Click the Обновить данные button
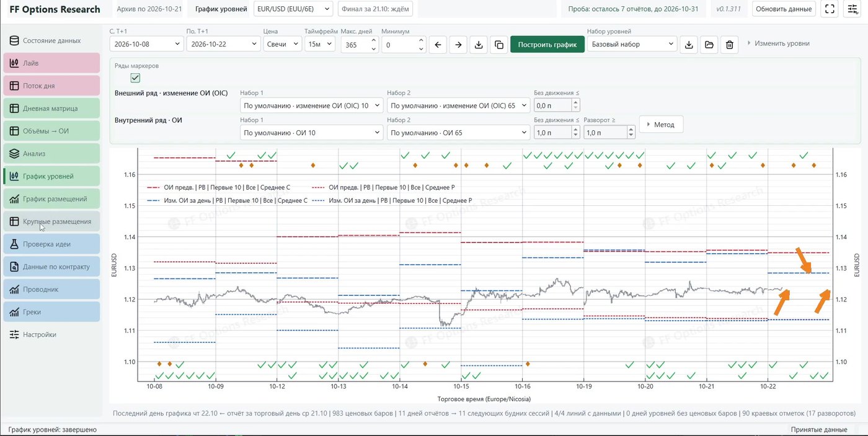The height and width of the screenshot is (436, 868). [x=784, y=9]
